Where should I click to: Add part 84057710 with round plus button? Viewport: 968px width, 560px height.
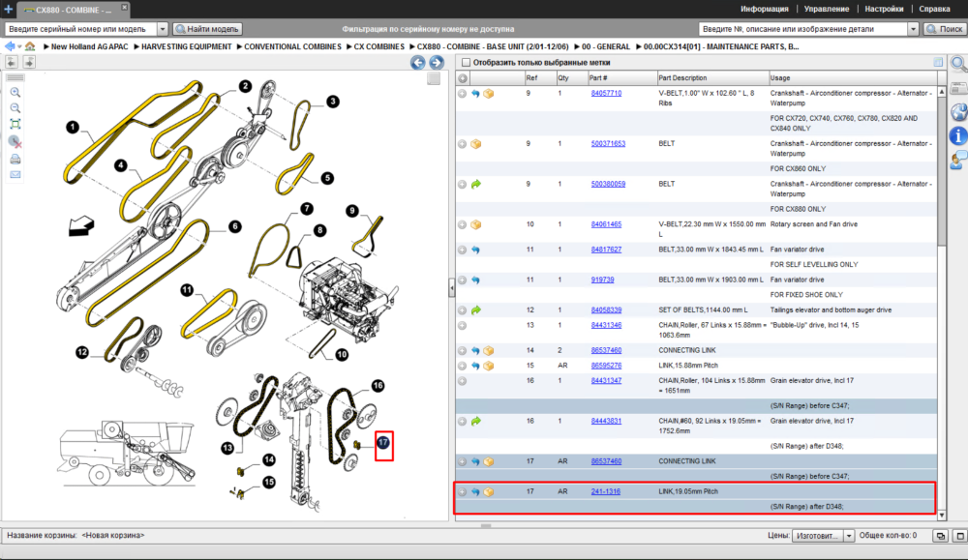tap(463, 94)
